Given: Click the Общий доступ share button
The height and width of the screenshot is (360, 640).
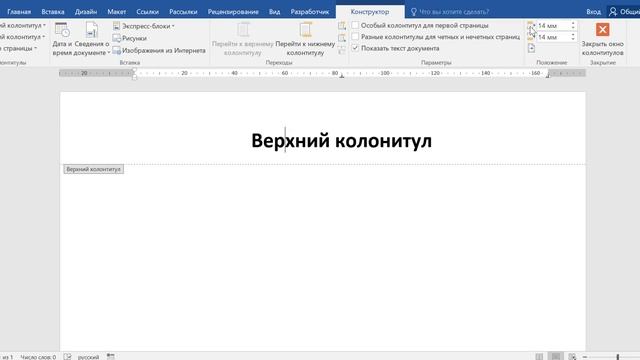Looking at the screenshot, I should point(623,12).
